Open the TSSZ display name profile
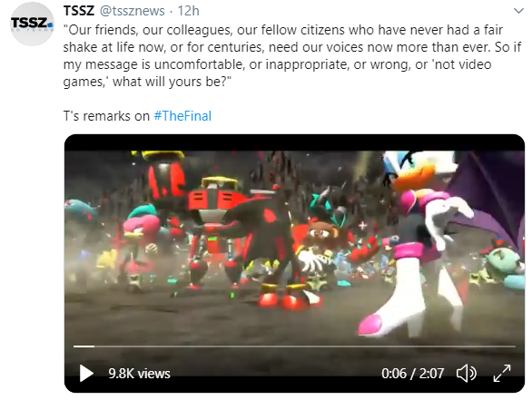This screenshot has height=400, width=532. point(79,11)
